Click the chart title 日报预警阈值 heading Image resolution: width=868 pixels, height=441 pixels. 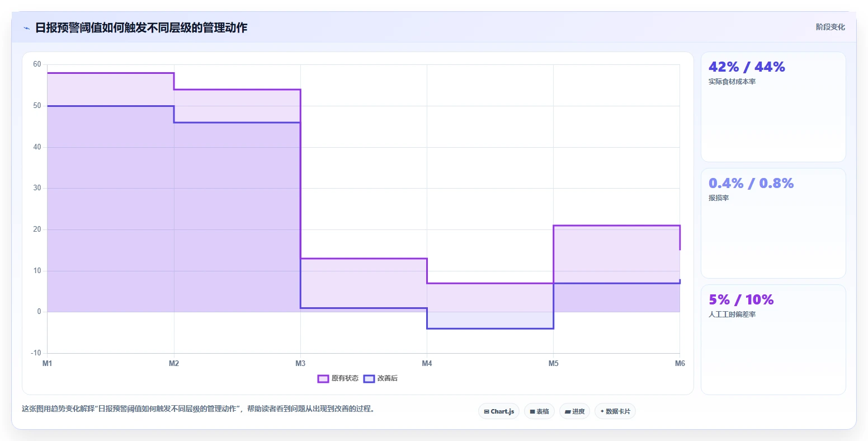[141, 28]
